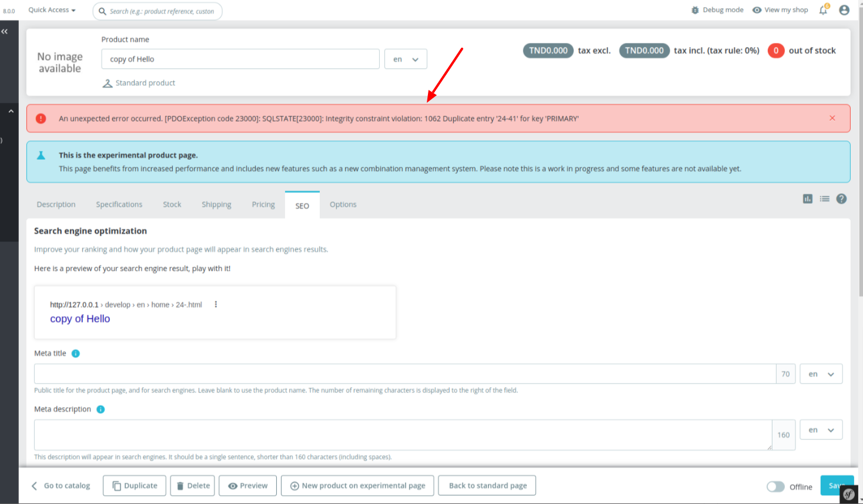This screenshot has height=504, width=863.
Task: Duplicate the product
Action: pyautogui.click(x=134, y=485)
